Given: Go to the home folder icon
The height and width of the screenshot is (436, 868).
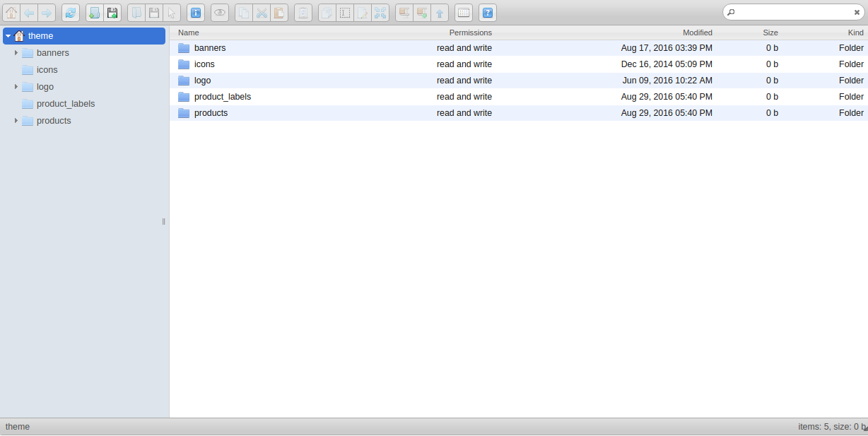Looking at the screenshot, I should [x=11, y=13].
